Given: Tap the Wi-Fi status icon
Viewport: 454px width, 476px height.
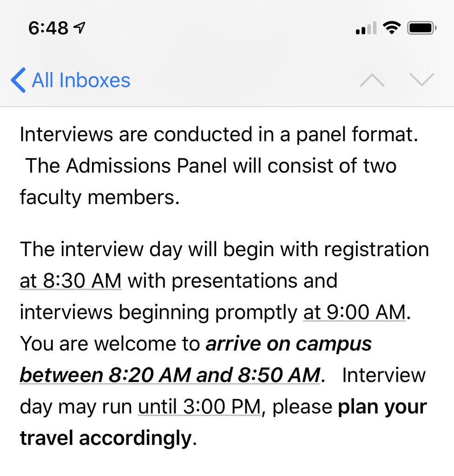Looking at the screenshot, I should pos(392,28).
